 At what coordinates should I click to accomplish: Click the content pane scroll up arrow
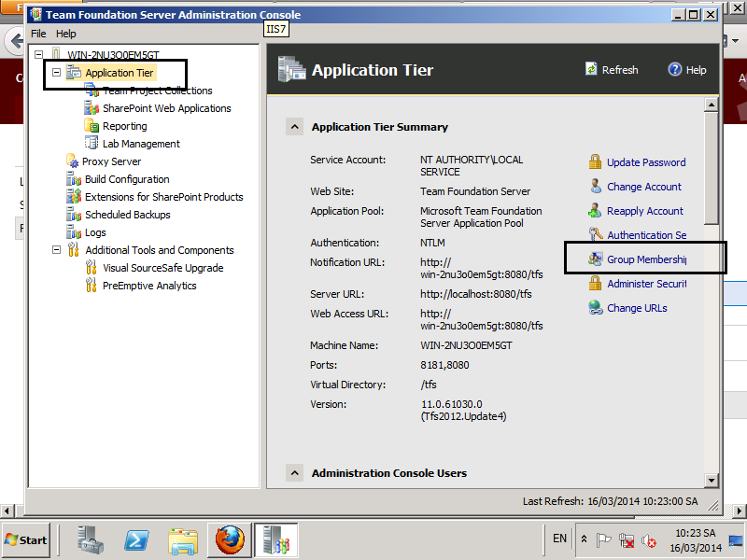click(x=712, y=105)
